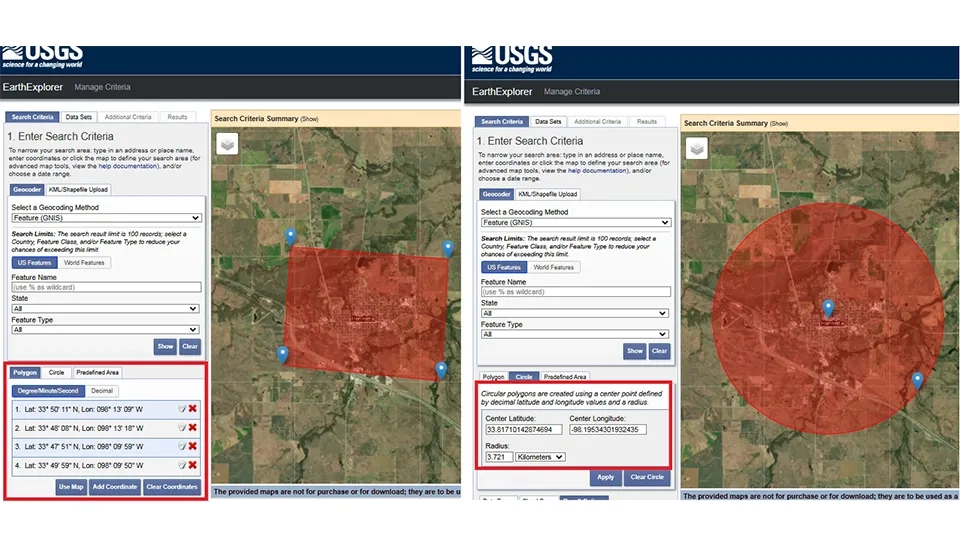Edit coordinate 4 with pencil icon
The image size is (960, 548).
(182, 465)
